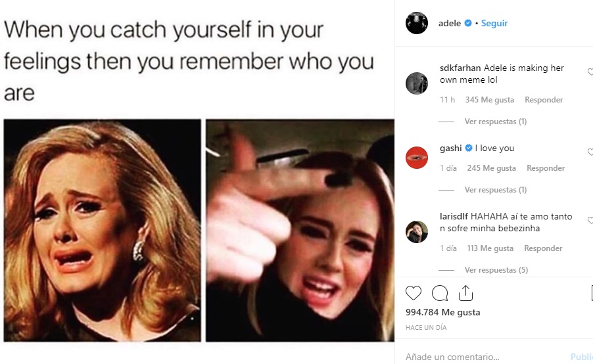The image size is (593, 364).
Task: Click gashi's verified badge
Action: tap(469, 148)
